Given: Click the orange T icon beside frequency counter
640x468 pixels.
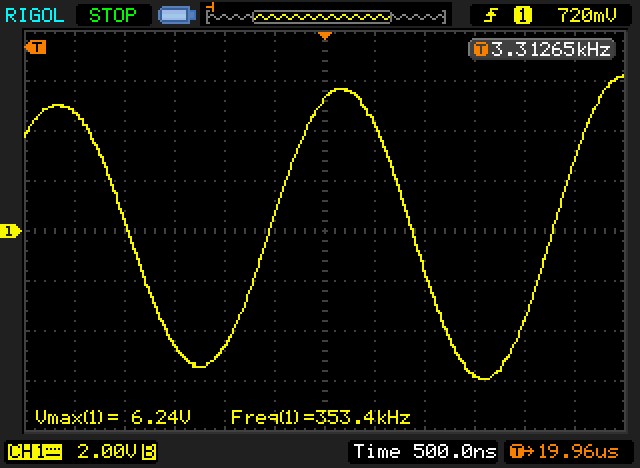Looking at the screenshot, I should tap(481, 49).
